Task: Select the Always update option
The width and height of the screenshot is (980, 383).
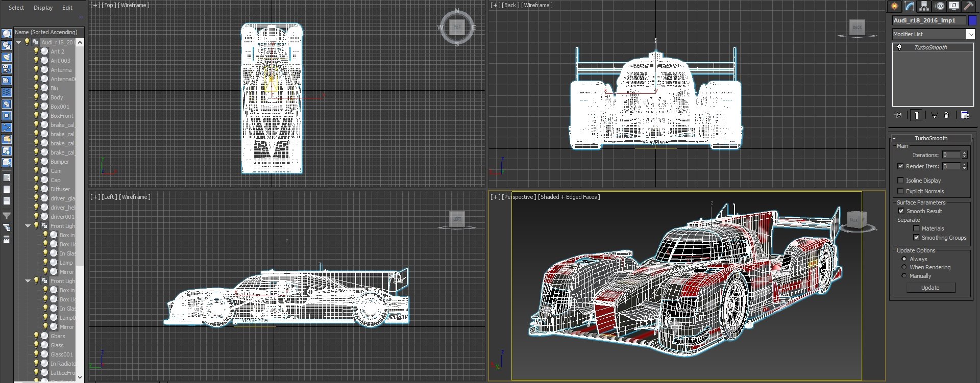Action: (904, 259)
